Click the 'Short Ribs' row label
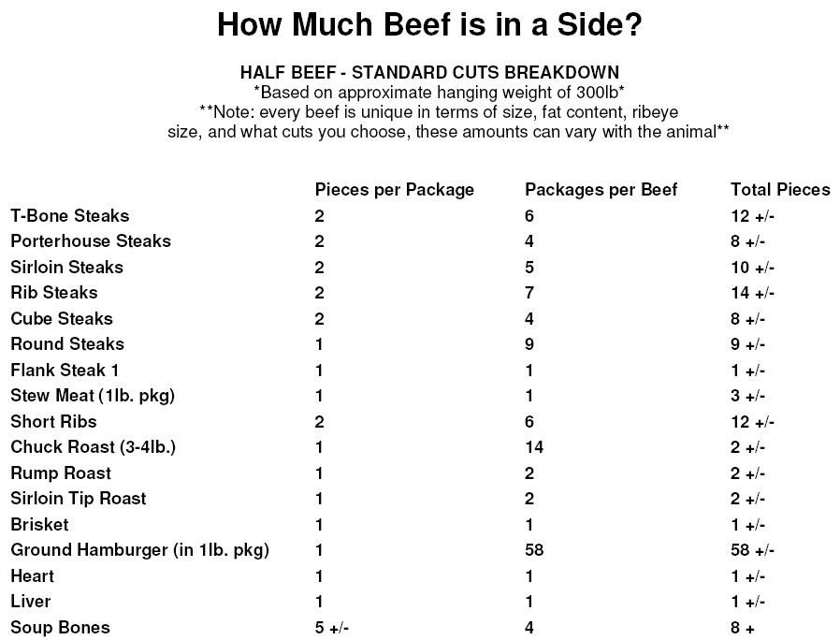The height and width of the screenshot is (640, 840). tap(53, 421)
